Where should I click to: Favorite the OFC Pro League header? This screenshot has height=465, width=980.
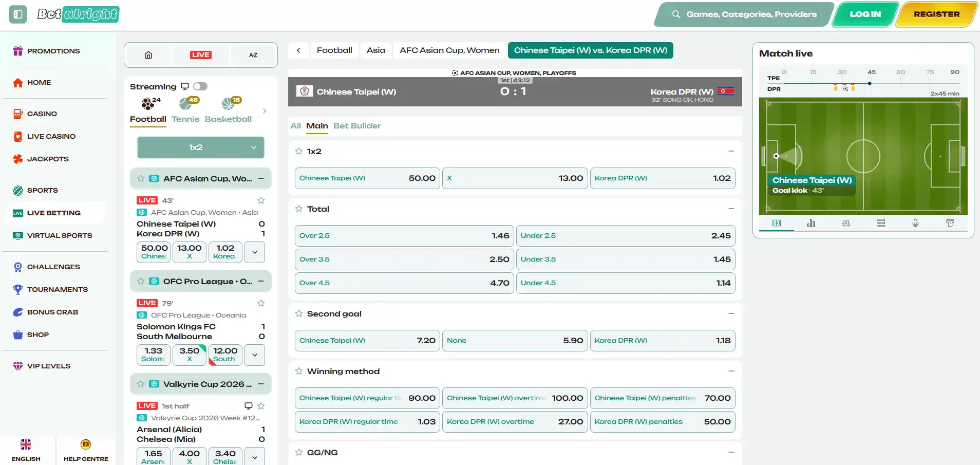pyautogui.click(x=141, y=281)
